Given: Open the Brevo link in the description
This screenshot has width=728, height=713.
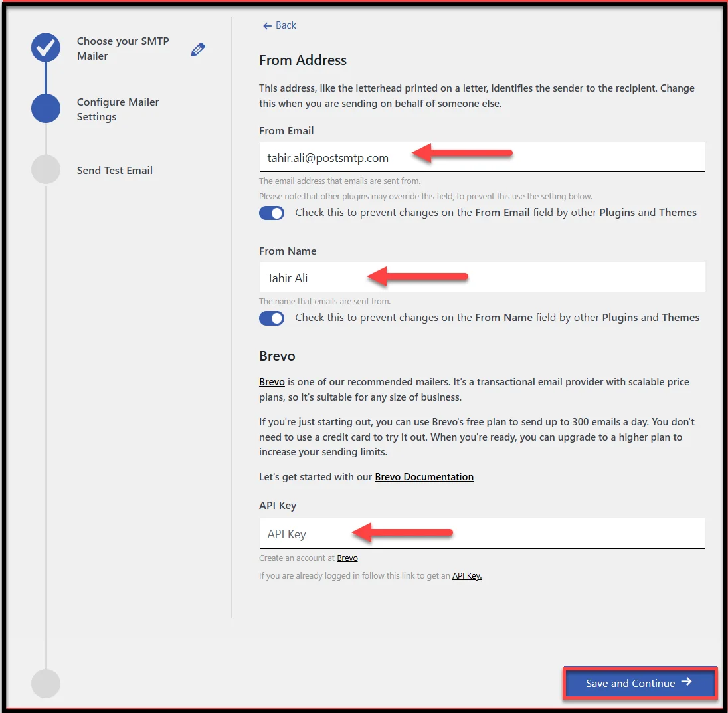Looking at the screenshot, I should coord(272,381).
